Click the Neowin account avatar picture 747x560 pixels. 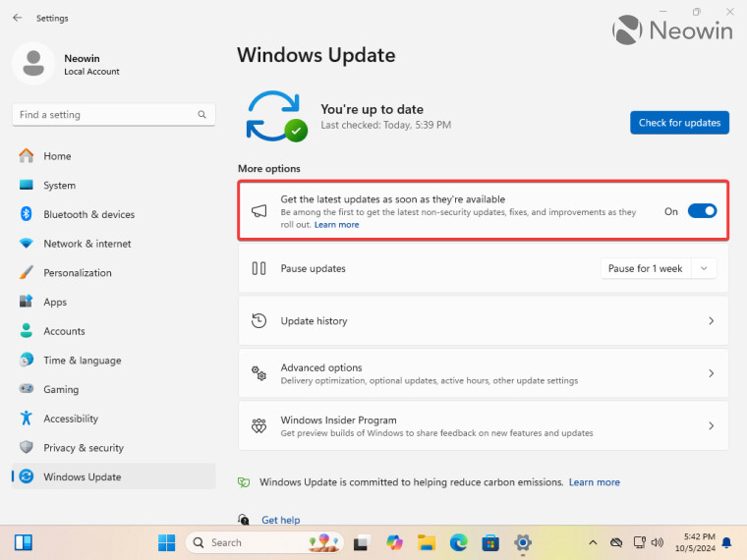(33, 63)
